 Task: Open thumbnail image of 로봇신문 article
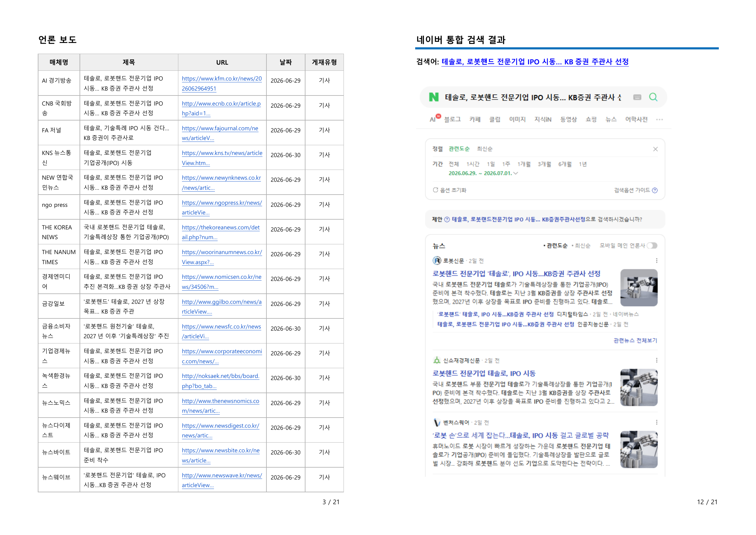[x=638, y=288]
